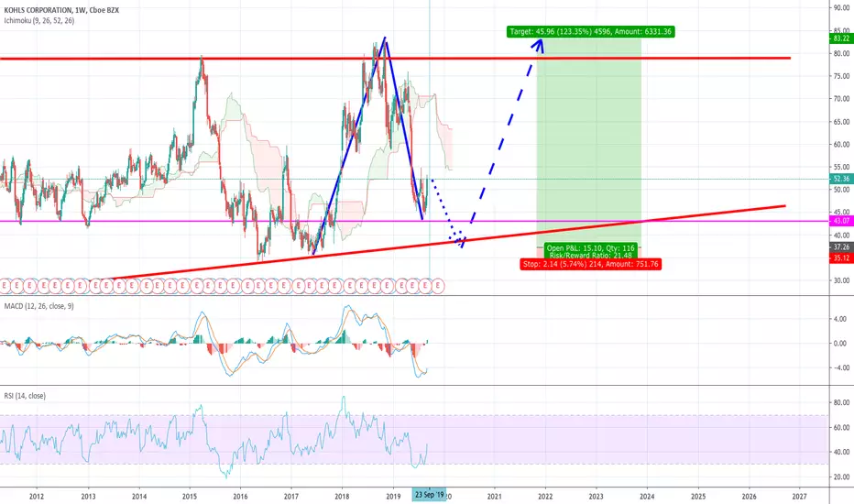
Task: Click the 2012 year label on time axis
Action: tap(37, 497)
